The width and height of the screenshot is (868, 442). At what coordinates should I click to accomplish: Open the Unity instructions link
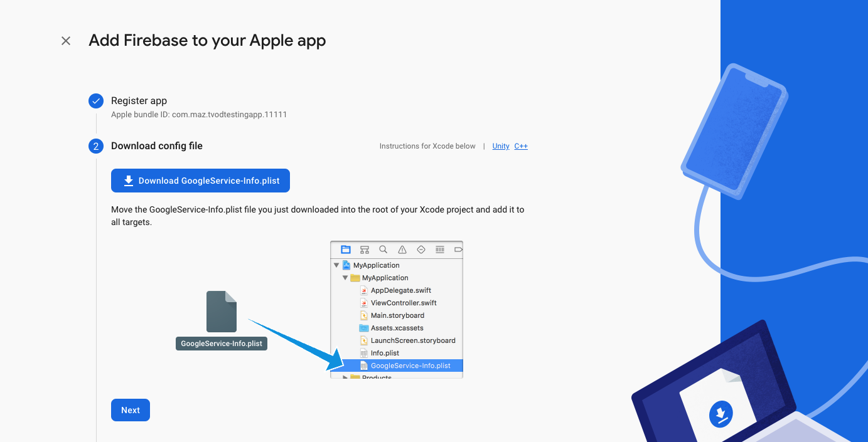click(501, 146)
